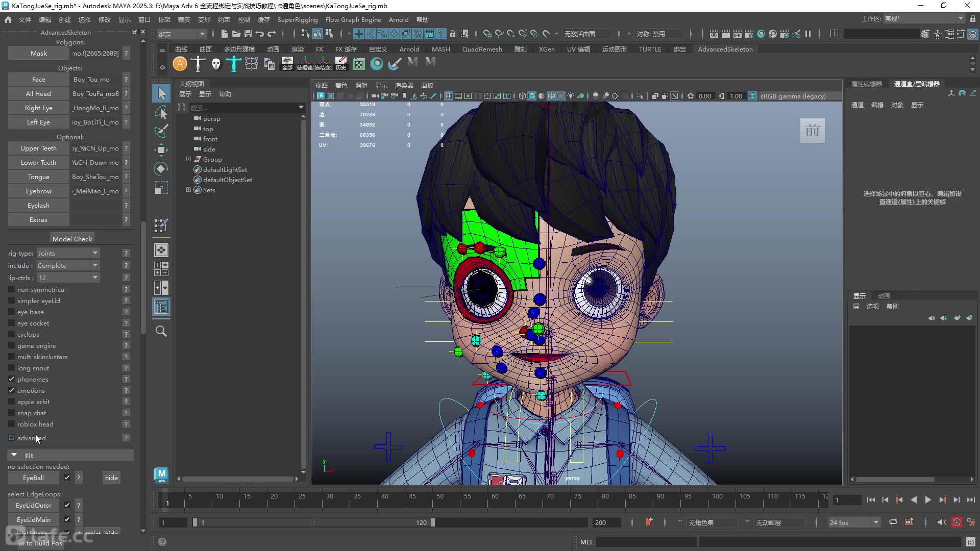Open the search magnifier icon in toolbox
The height and width of the screenshot is (551, 980).
pos(161,331)
